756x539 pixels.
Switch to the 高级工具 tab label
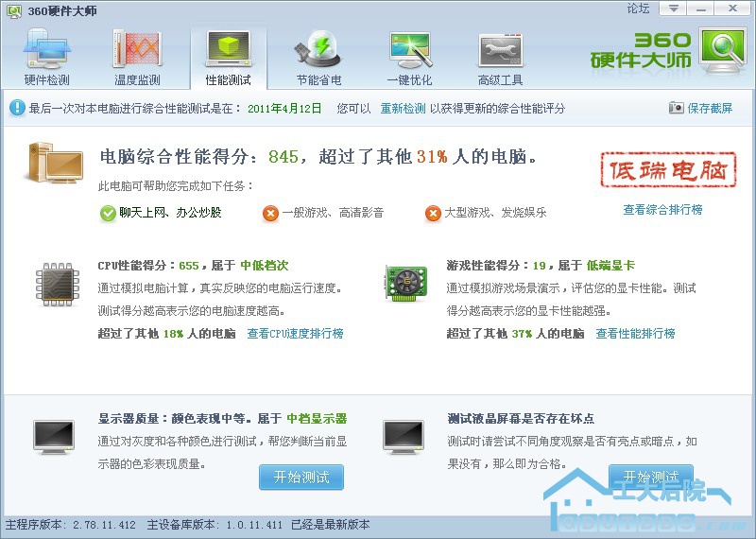[500, 80]
